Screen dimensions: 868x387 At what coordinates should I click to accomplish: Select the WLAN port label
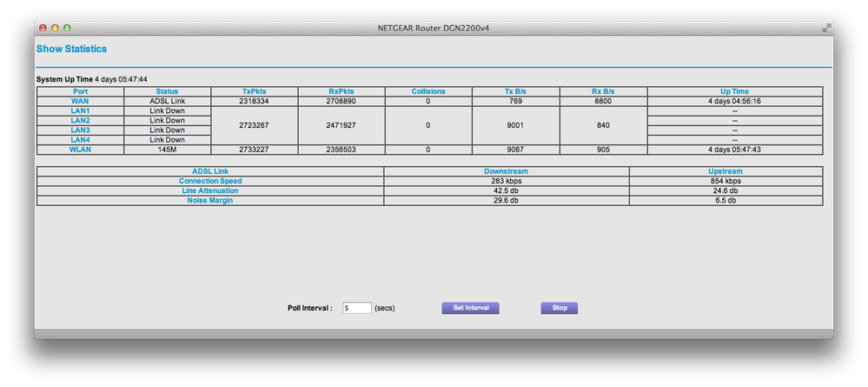(x=80, y=150)
